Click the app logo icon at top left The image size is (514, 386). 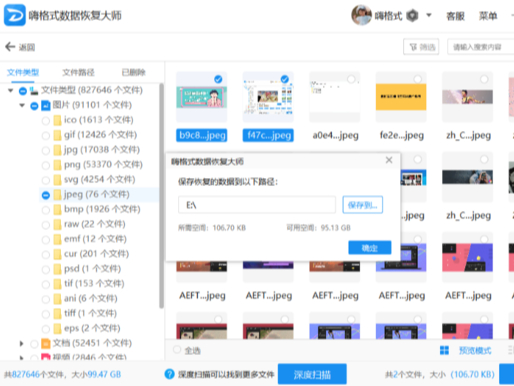point(14,15)
